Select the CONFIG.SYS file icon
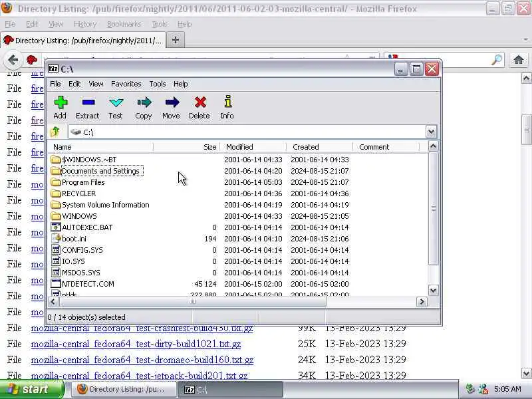This screenshot has height=399, width=532. (x=56, y=250)
